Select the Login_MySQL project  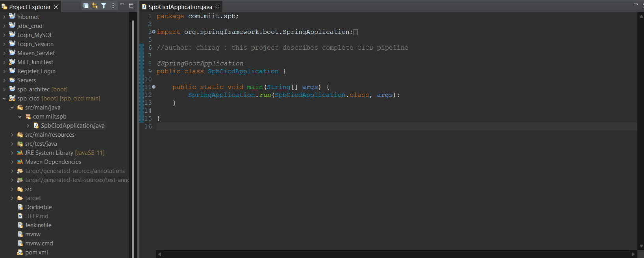tap(35, 35)
